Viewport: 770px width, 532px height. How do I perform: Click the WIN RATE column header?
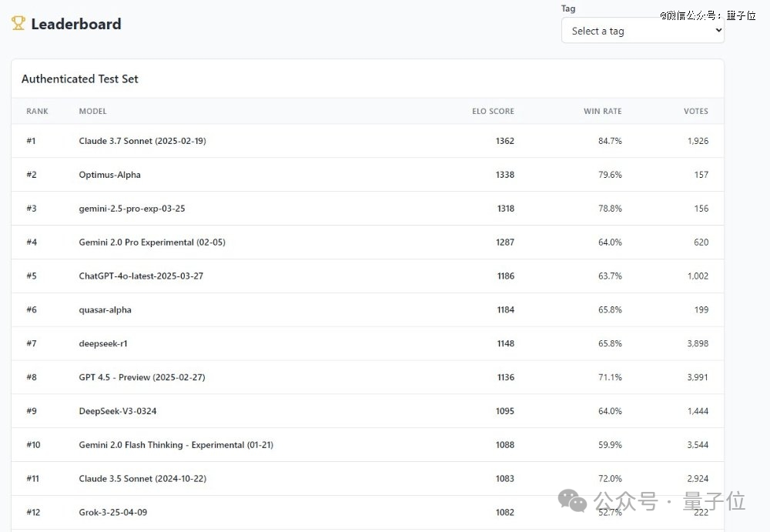603,112
